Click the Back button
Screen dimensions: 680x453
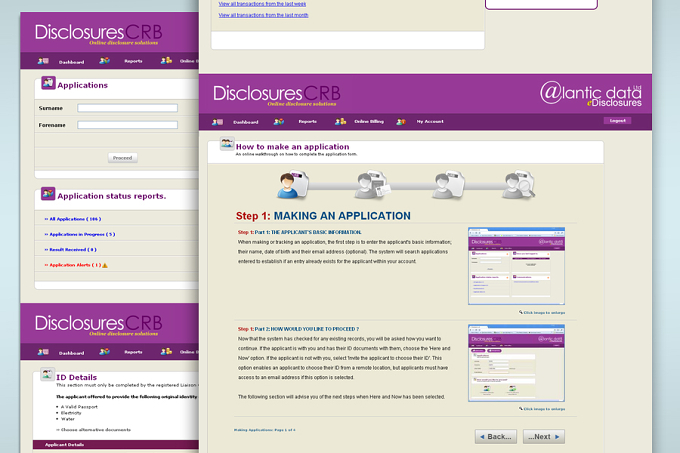point(496,437)
